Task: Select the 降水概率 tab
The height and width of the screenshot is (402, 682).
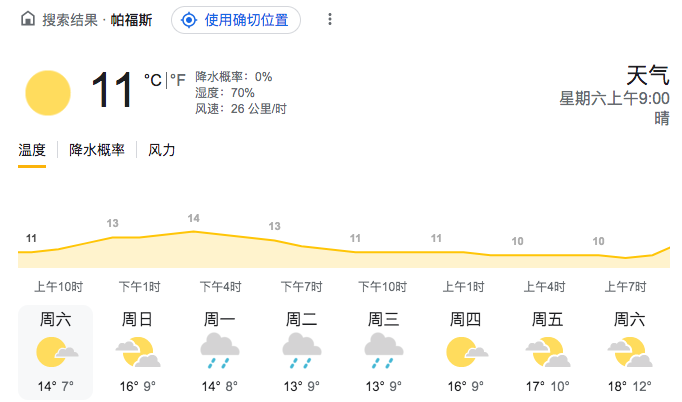Action: click(x=97, y=150)
